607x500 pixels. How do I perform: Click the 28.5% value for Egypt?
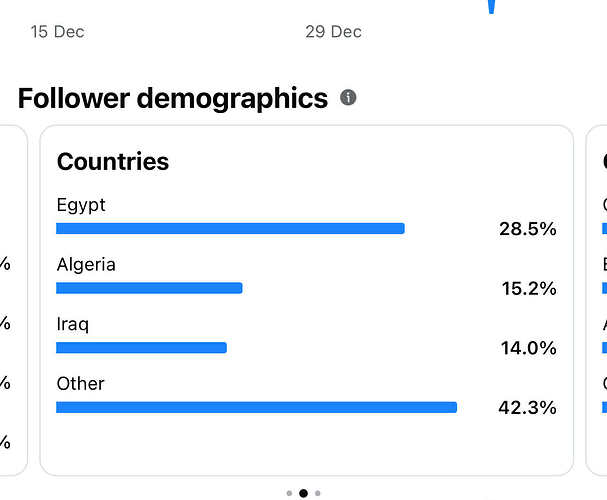coord(527,229)
